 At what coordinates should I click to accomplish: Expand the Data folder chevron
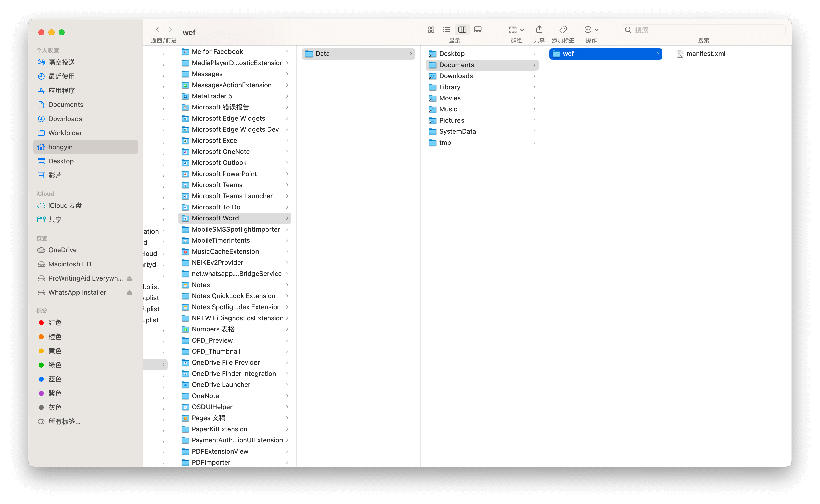coord(411,54)
